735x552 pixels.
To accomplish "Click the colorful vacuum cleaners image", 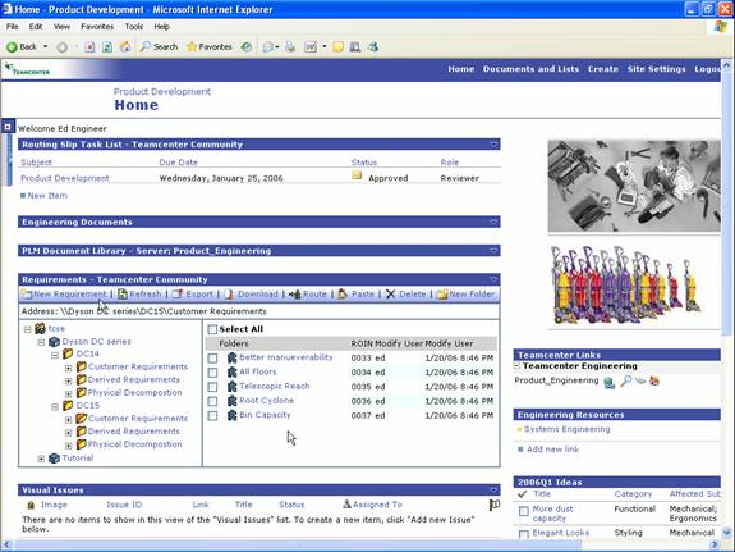I will [x=627, y=286].
